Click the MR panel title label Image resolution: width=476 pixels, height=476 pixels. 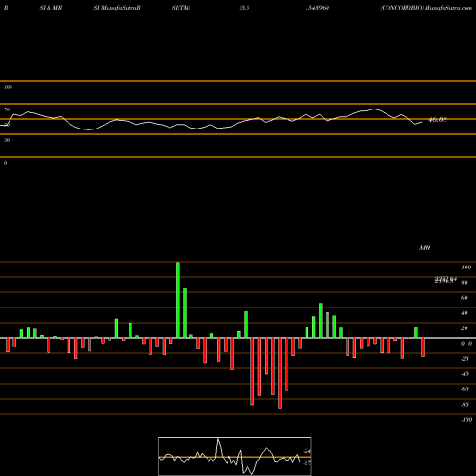(425, 248)
